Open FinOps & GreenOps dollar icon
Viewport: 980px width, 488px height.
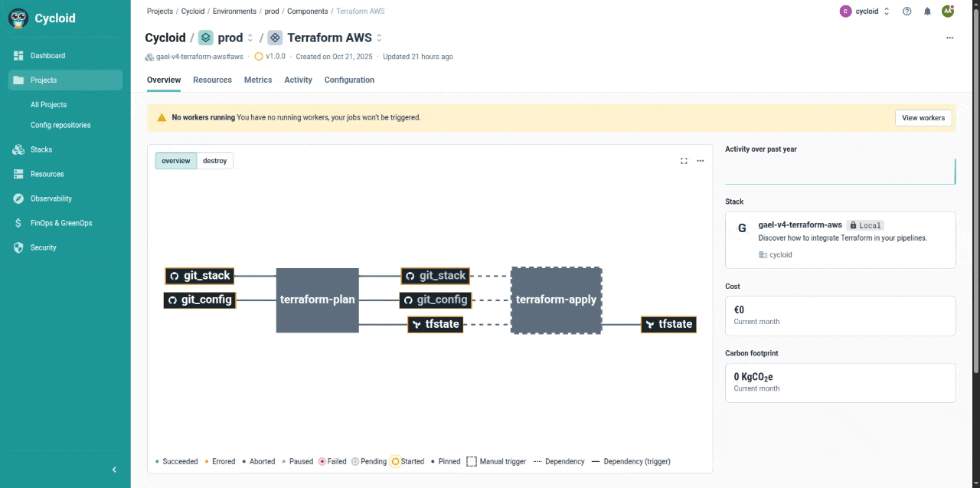click(x=18, y=224)
